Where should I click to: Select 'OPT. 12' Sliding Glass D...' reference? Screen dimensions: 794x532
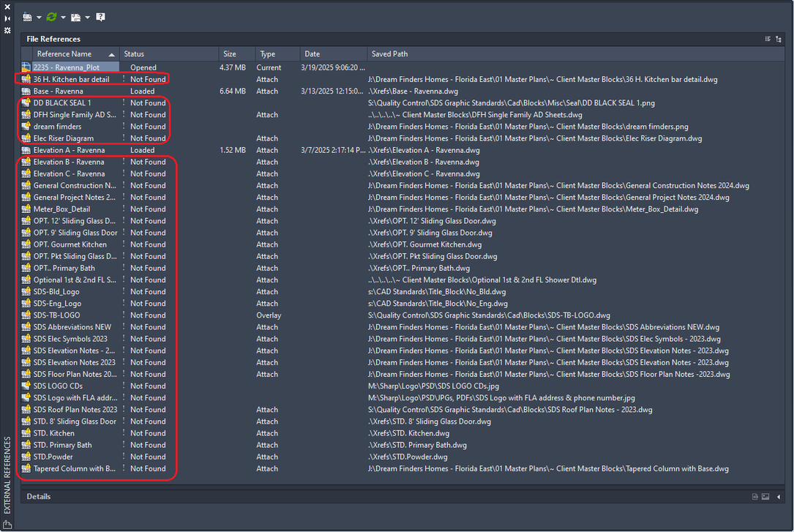click(75, 221)
